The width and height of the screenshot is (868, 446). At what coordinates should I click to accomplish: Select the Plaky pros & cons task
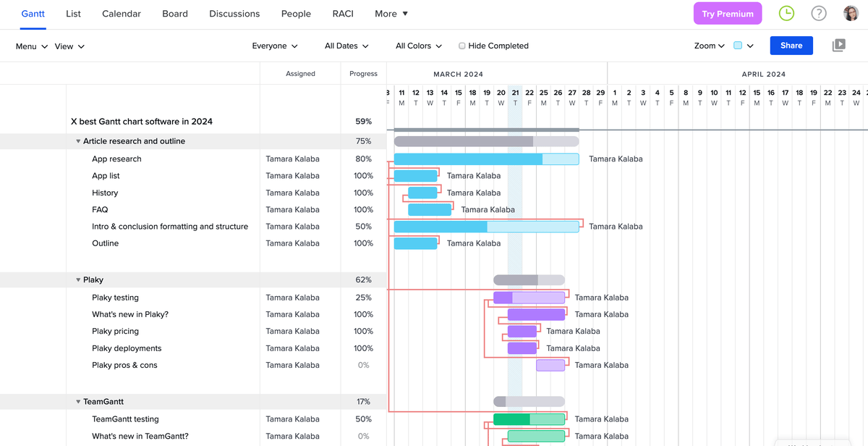pyautogui.click(x=124, y=366)
